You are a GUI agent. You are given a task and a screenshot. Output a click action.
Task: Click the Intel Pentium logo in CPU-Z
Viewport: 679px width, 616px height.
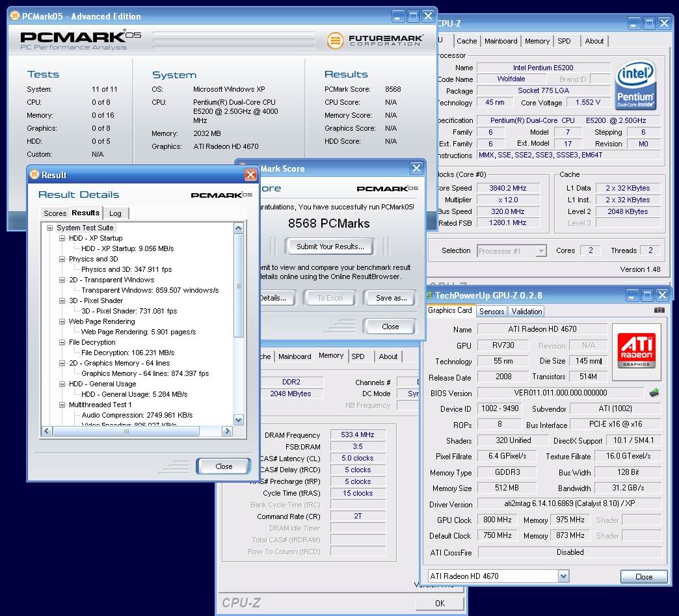click(x=635, y=85)
